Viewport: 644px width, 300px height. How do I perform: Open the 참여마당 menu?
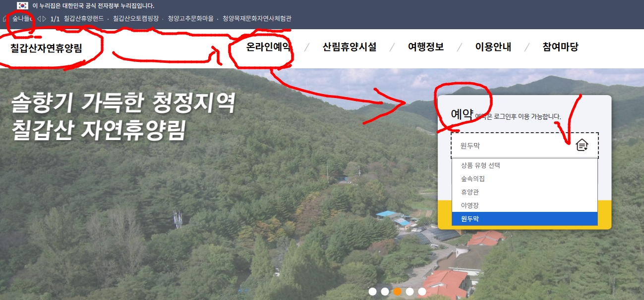click(561, 47)
